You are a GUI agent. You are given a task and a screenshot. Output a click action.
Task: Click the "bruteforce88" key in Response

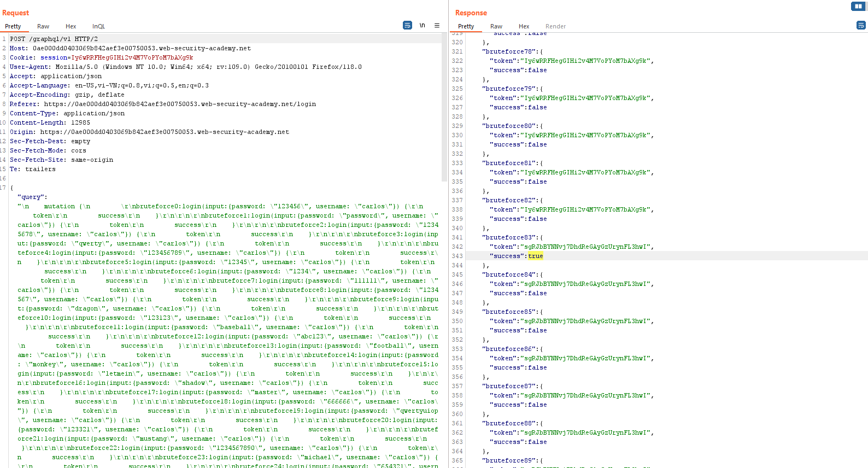(x=508, y=423)
